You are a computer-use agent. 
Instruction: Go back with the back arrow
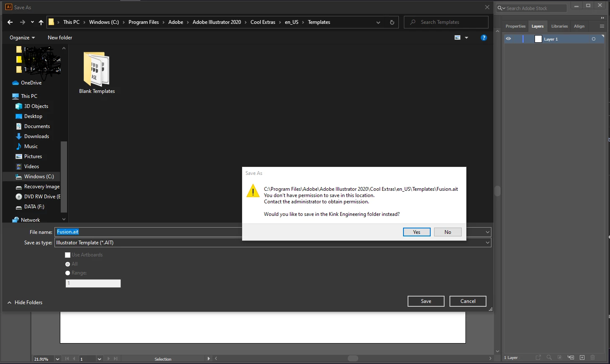(10, 22)
